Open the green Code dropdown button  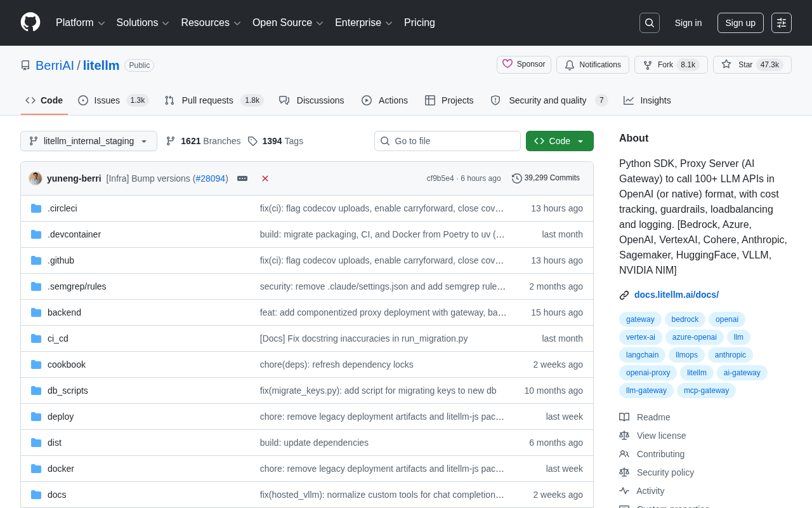[560, 141]
